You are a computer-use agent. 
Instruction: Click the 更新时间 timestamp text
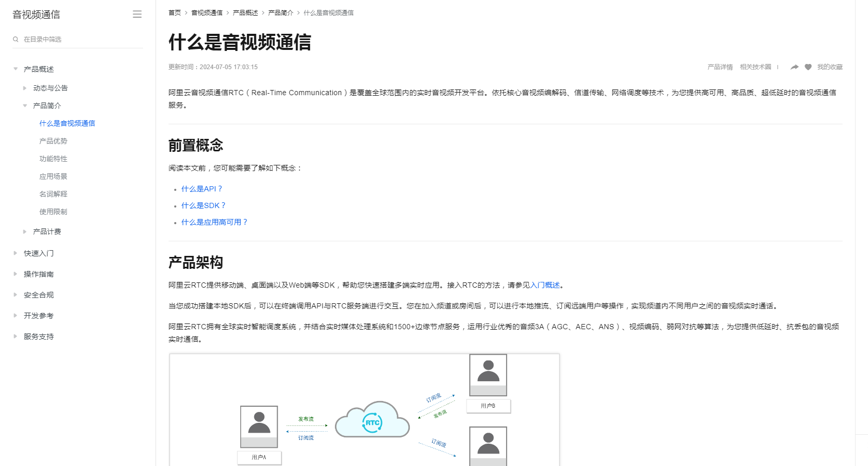(213, 67)
